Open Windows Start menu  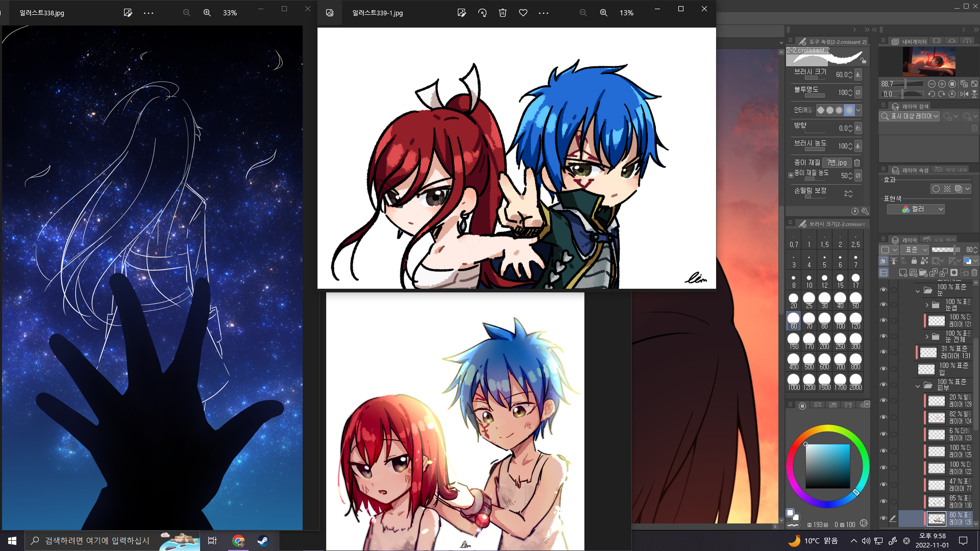[12, 541]
